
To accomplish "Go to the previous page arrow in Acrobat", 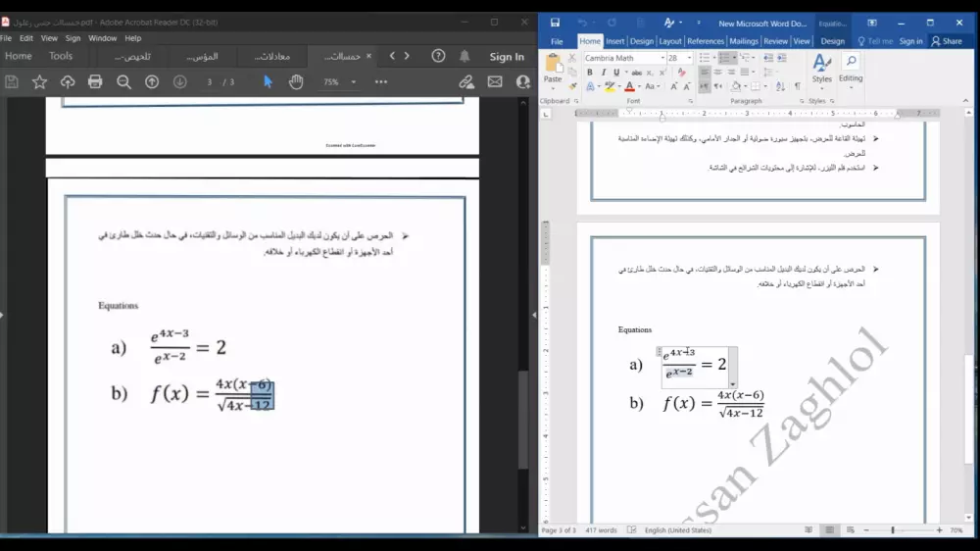I will click(152, 82).
